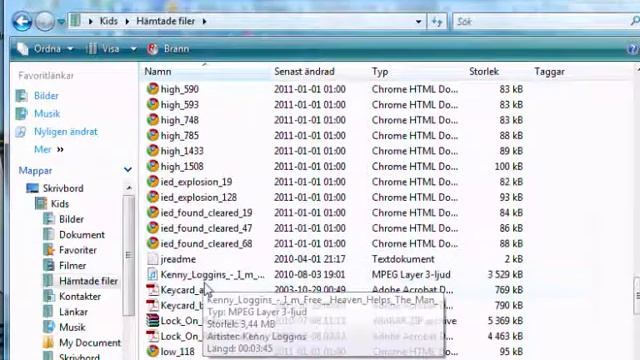The image size is (640, 360).
Task: Click Chrome icon of high_593
Action: coord(153,104)
